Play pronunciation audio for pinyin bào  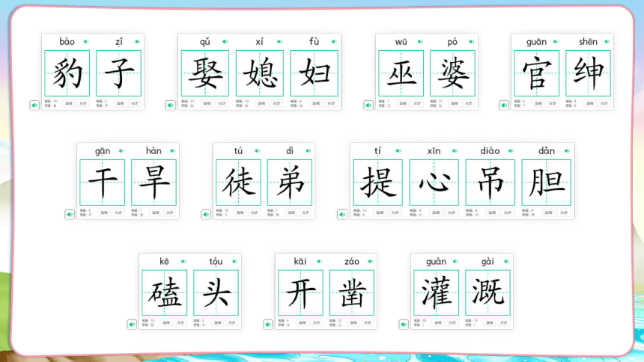pyautogui.click(x=86, y=41)
